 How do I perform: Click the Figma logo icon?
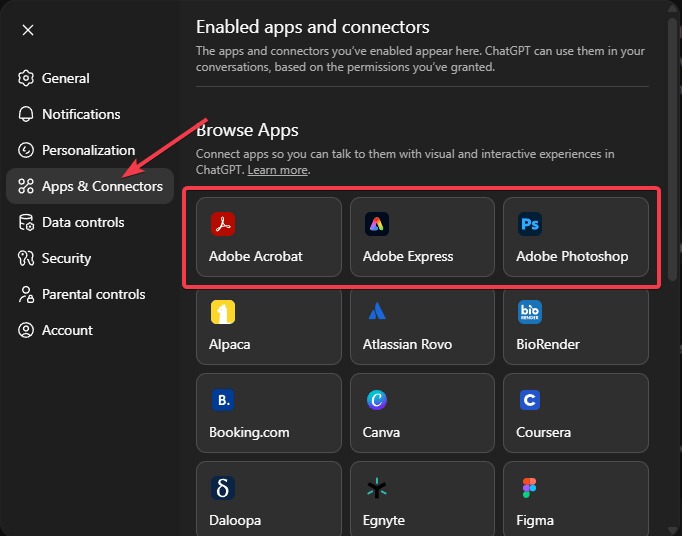530,488
